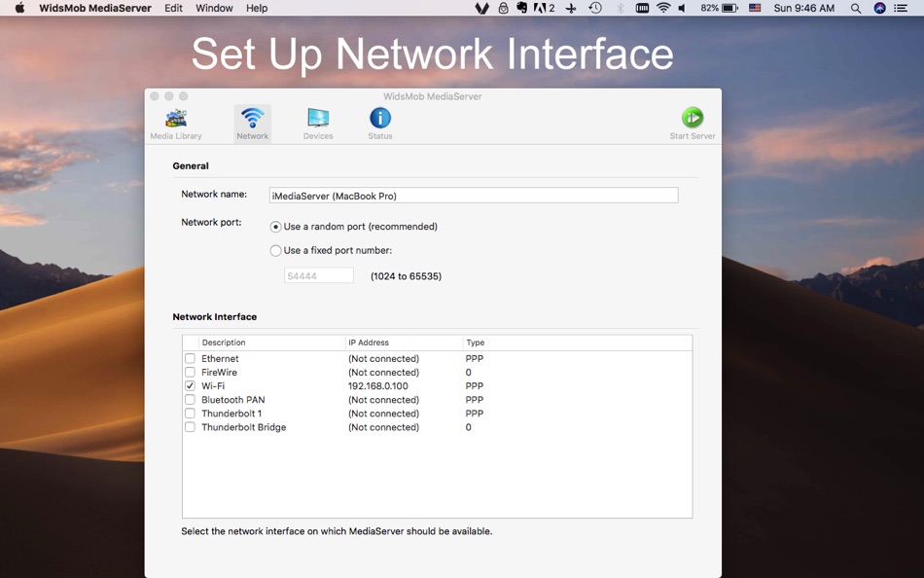The height and width of the screenshot is (578, 924).
Task: Open the battery status menu
Action: tap(730, 8)
